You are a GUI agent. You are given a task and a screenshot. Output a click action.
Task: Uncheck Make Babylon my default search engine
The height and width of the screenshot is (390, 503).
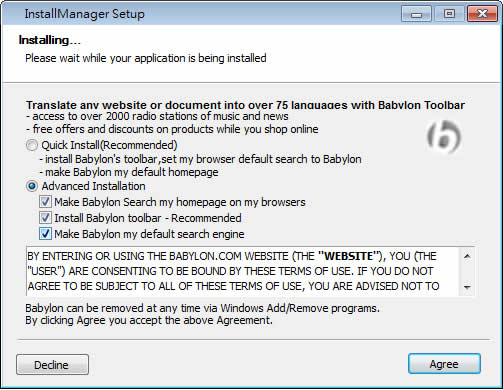pos(45,234)
